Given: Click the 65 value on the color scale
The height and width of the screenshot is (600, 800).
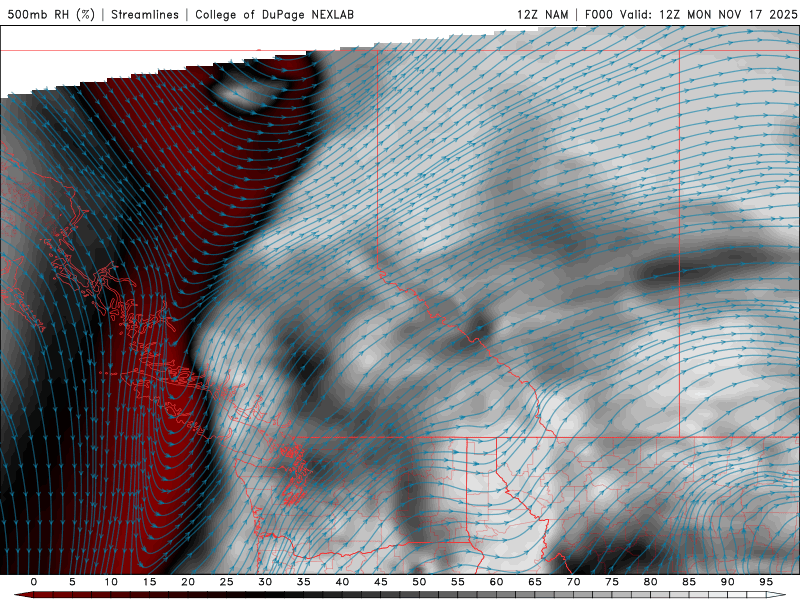Looking at the screenshot, I should pos(535,582).
